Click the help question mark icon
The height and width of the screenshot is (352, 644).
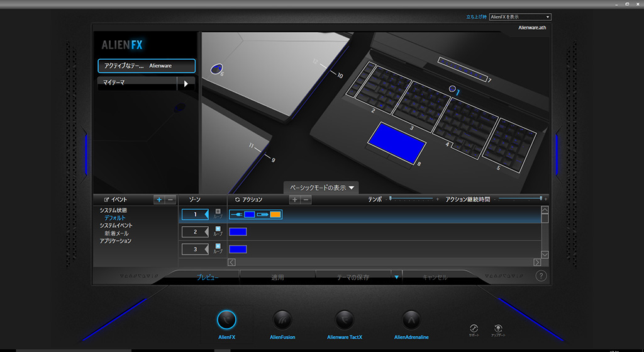coord(541,276)
